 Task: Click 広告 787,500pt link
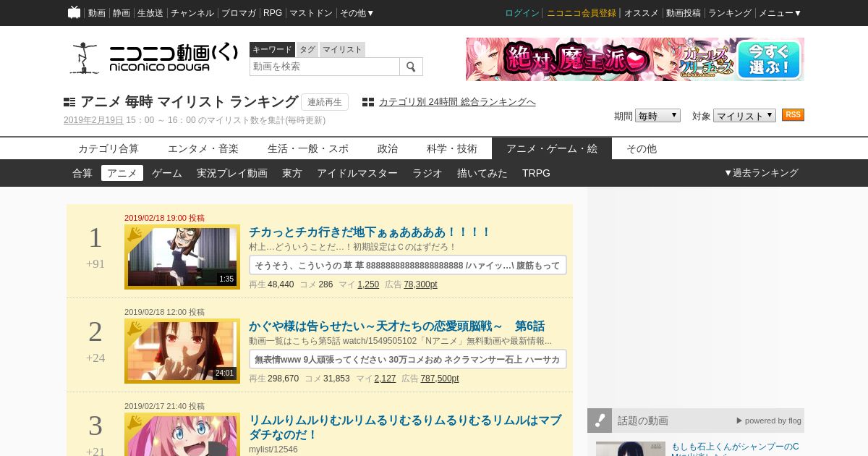pos(439,379)
